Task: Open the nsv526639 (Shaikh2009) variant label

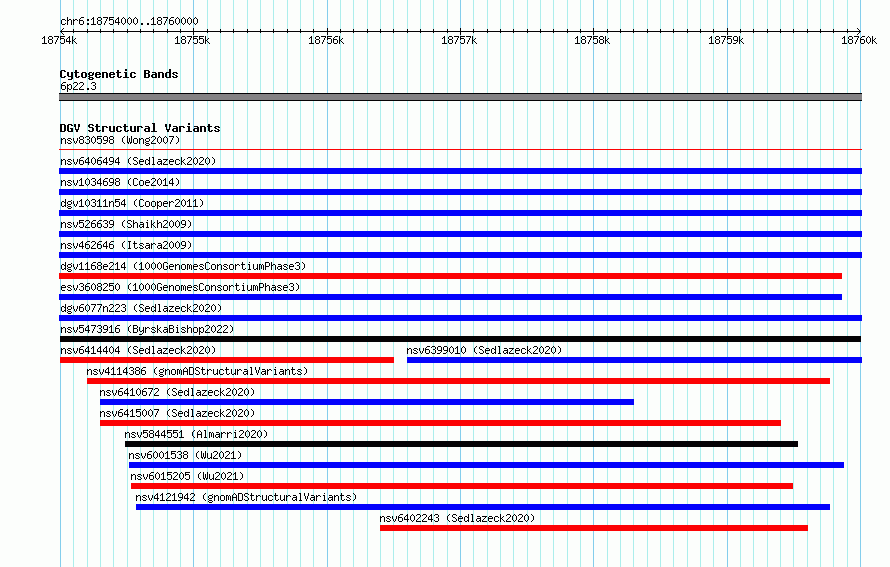Action: point(126,224)
